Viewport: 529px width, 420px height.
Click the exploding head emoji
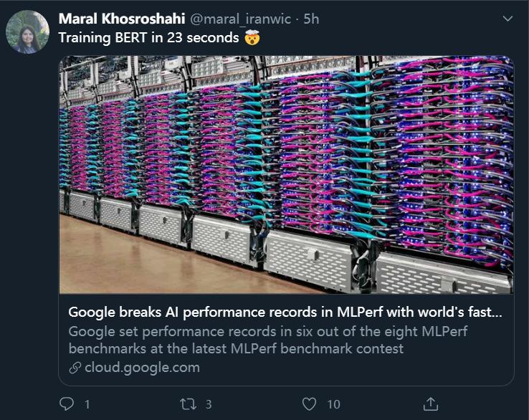click(251, 38)
